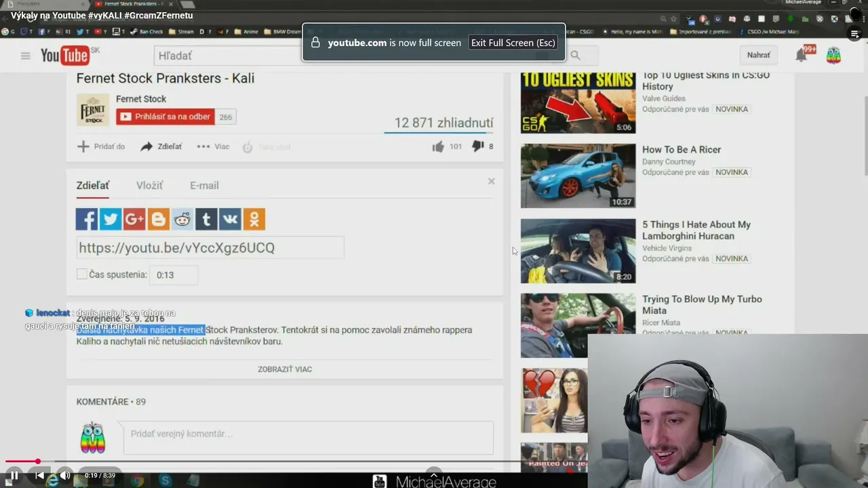Viewport: 868px width, 488px height.
Task: Subscribe with Prihlásiť sa na odber
Action: (x=165, y=117)
